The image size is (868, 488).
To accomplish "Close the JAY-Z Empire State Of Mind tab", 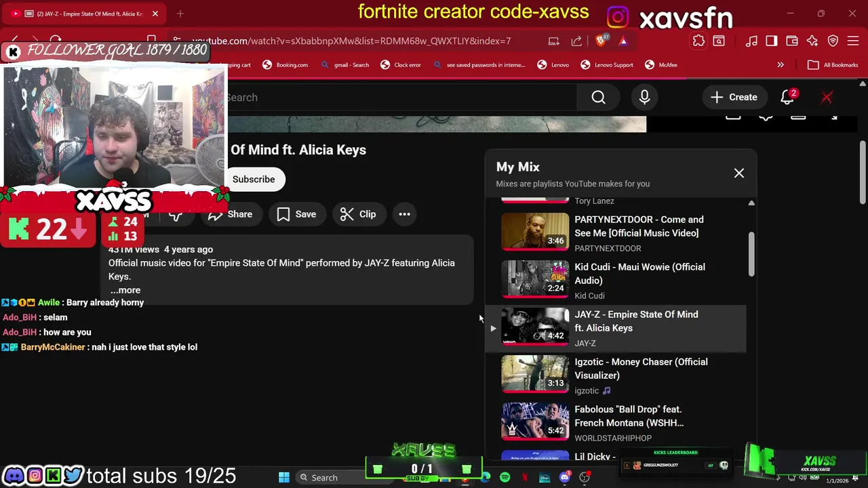I will click(155, 14).
